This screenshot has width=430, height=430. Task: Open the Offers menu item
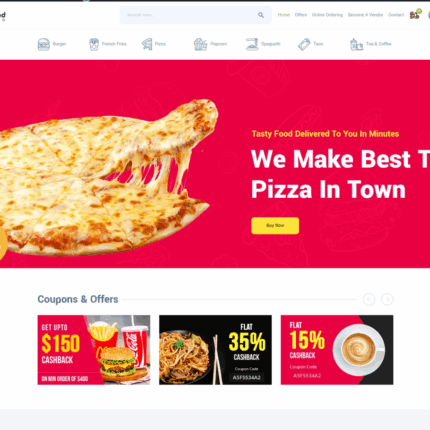pos(301,15)
